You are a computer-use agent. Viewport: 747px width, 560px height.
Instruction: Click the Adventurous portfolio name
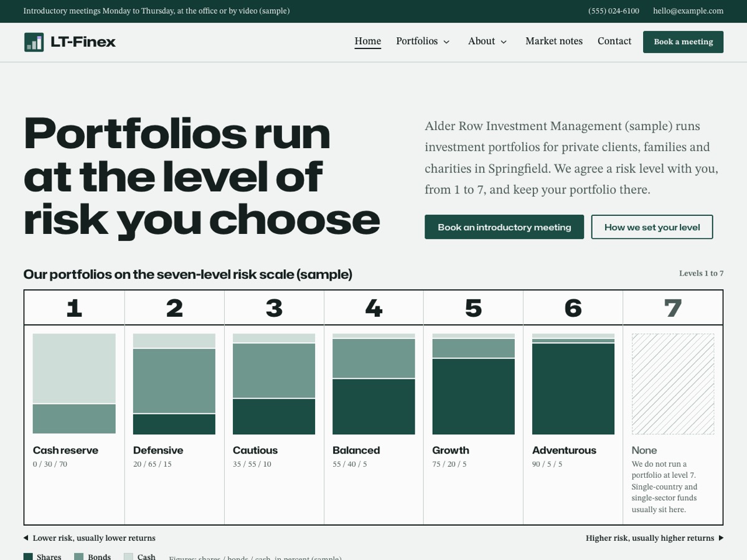[x=564, y=450]
